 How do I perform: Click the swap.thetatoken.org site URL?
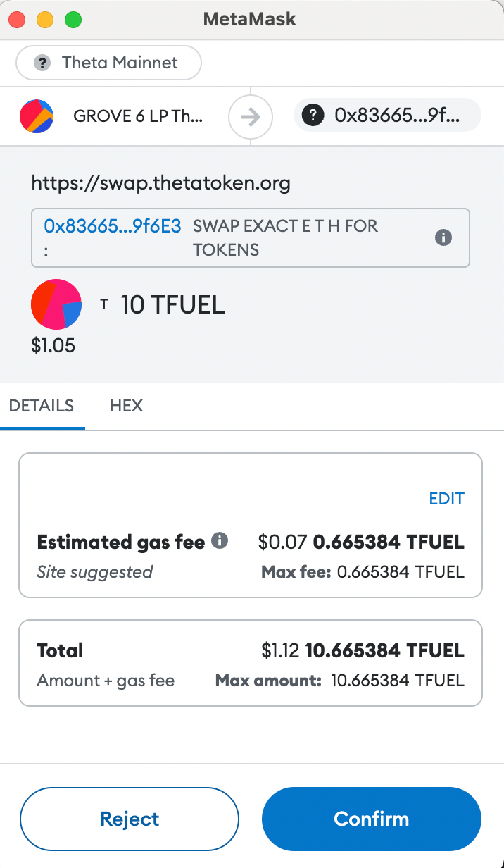click(160, 182)
